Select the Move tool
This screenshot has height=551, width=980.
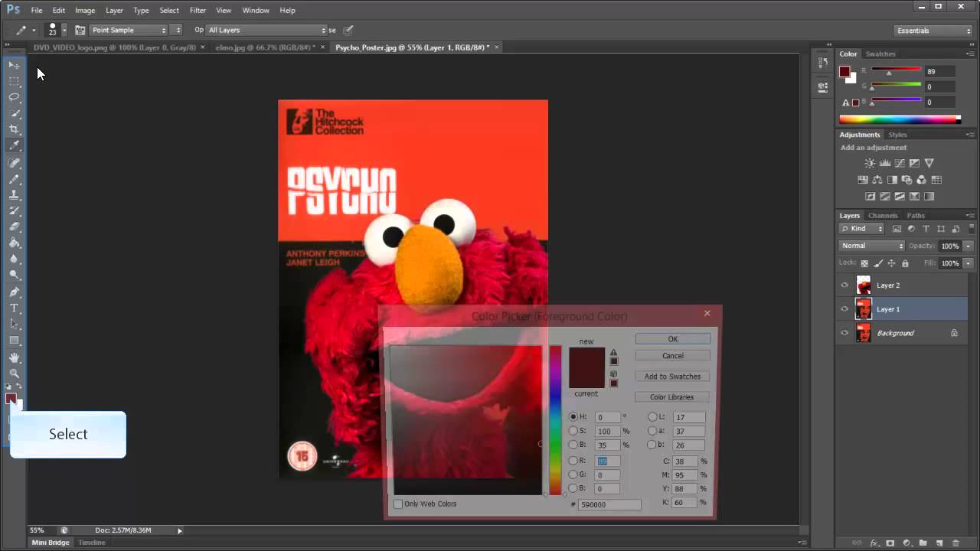pyautogui.click(x=14, y=65)
